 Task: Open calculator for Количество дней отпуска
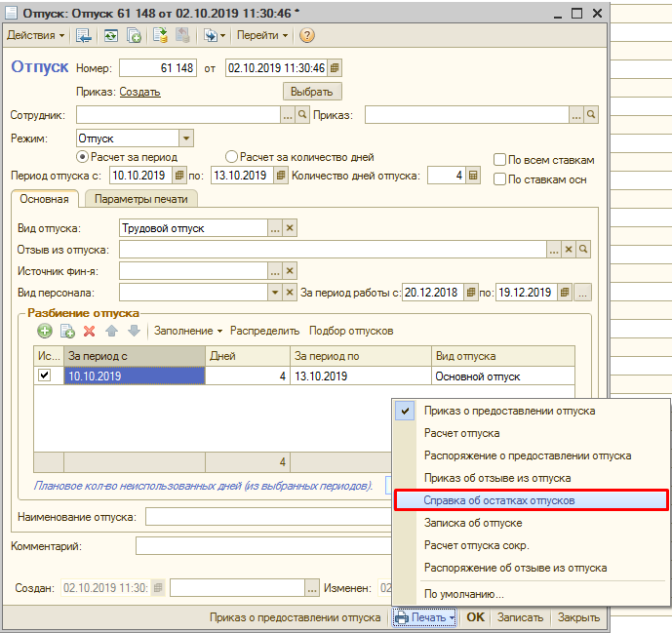click(x=473, y=176)
